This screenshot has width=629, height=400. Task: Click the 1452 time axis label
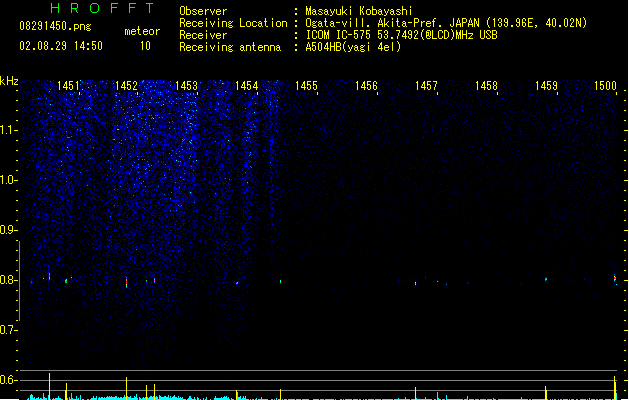[126, 86]
